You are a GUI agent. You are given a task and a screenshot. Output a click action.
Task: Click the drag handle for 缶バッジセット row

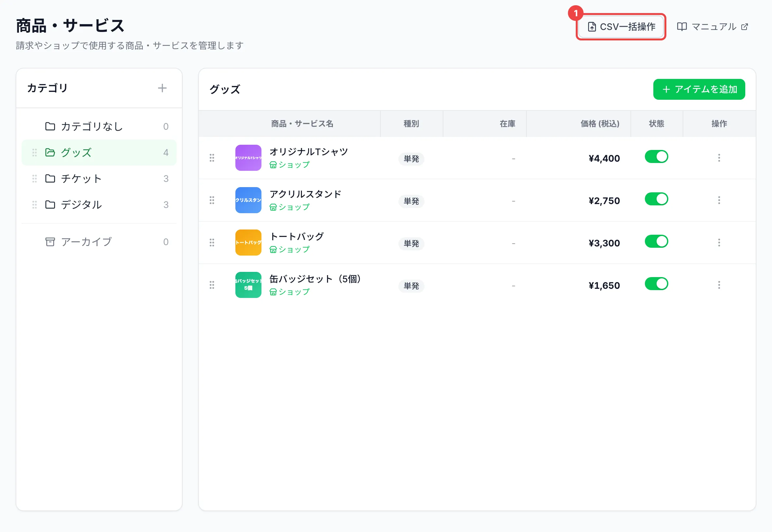(x=212, y=285)
